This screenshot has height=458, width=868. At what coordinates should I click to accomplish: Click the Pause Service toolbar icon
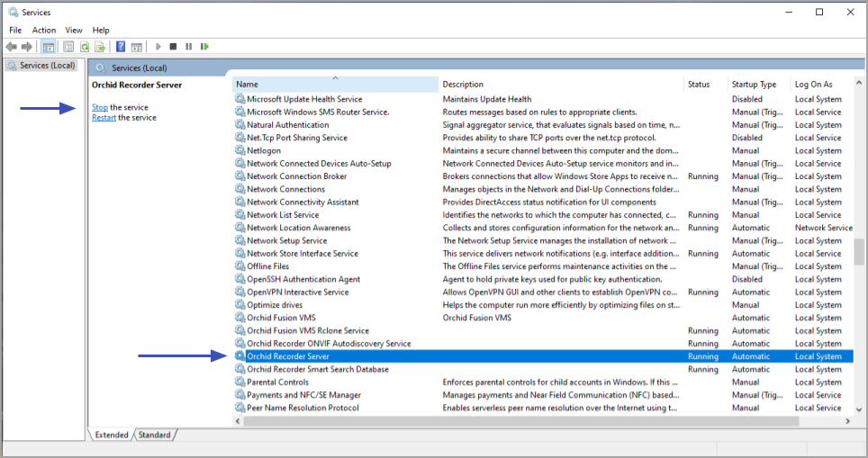[189, 47]
